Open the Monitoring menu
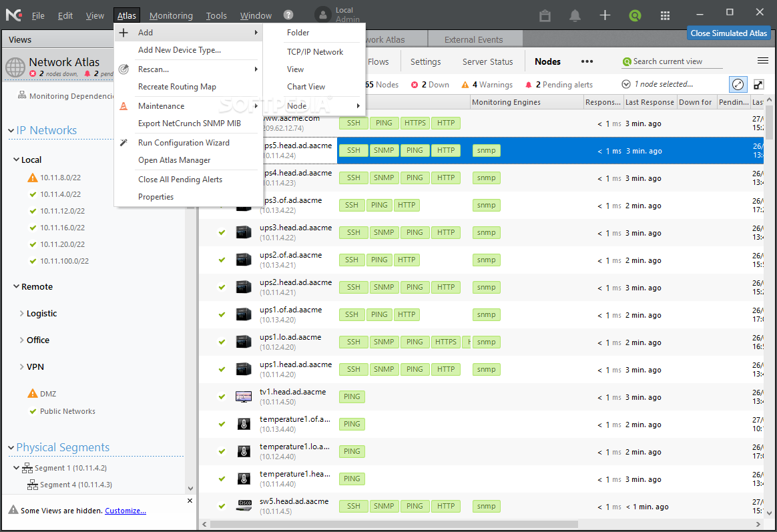The image size is (777, 532). click(171, 16)
